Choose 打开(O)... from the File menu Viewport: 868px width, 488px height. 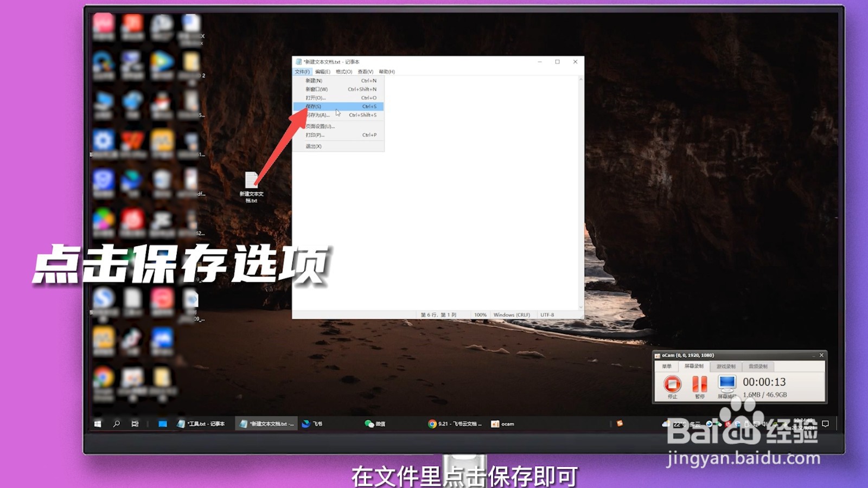click(x=339, y=98)
